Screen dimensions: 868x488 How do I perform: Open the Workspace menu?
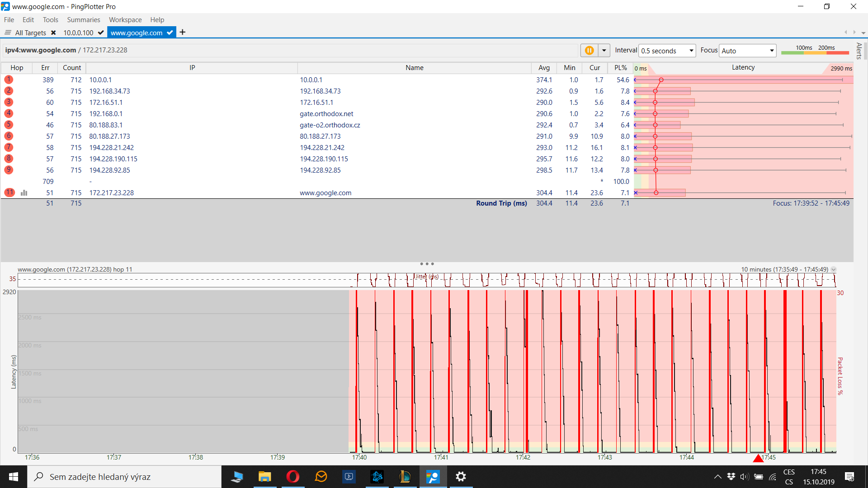click(125, 20)
